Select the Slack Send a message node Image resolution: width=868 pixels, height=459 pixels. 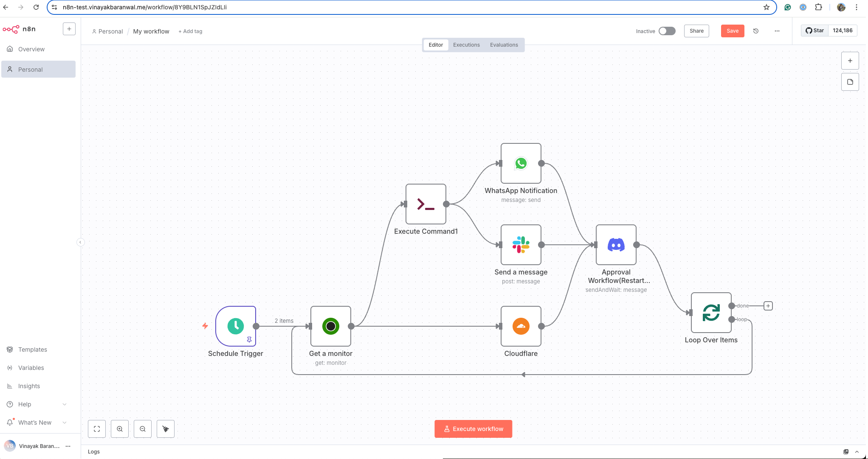[521, 245]
